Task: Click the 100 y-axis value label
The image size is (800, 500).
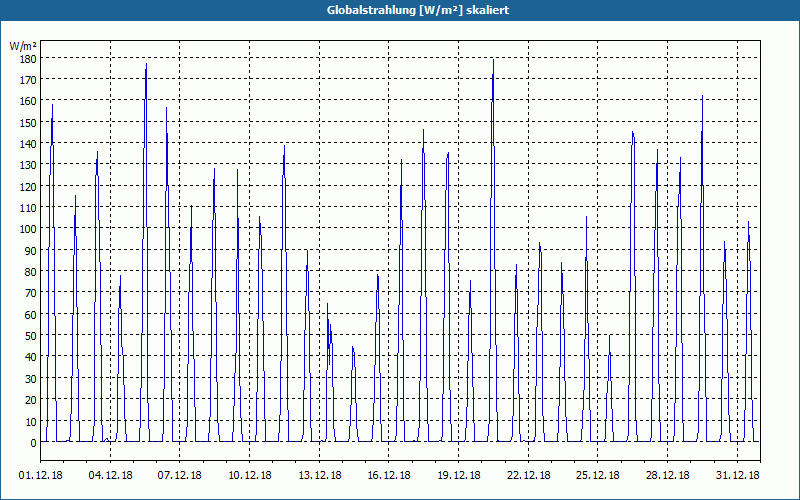Action: click(x=28, y=229)
